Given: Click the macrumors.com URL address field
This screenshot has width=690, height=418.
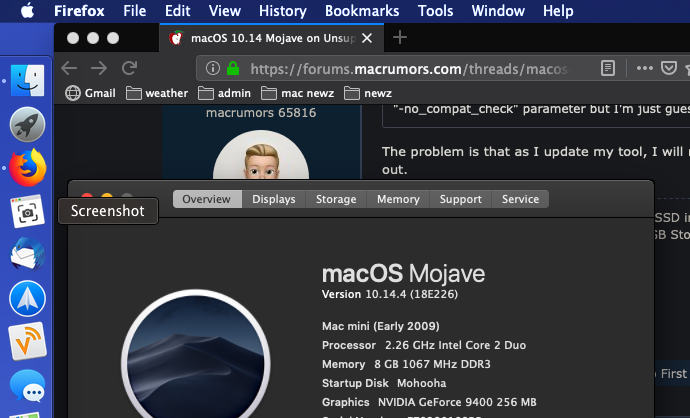Looking at the screenshot, I should click(409, 69).
